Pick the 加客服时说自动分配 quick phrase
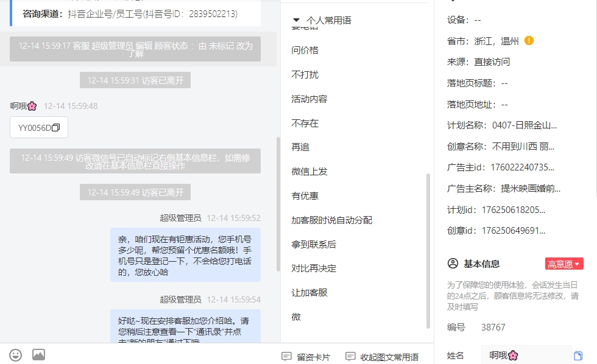This screenshot has width=597, height=364. [x=331, y=220]
